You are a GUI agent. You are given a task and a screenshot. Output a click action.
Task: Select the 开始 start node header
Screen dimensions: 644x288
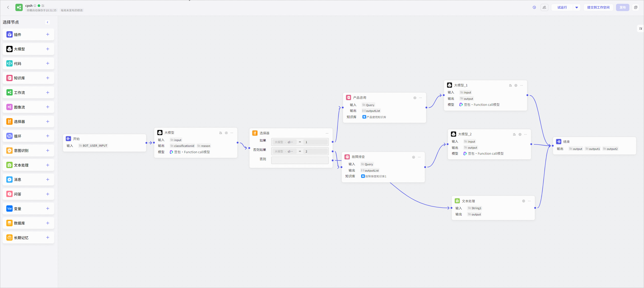pyautogui.click(x=104, y=139)
